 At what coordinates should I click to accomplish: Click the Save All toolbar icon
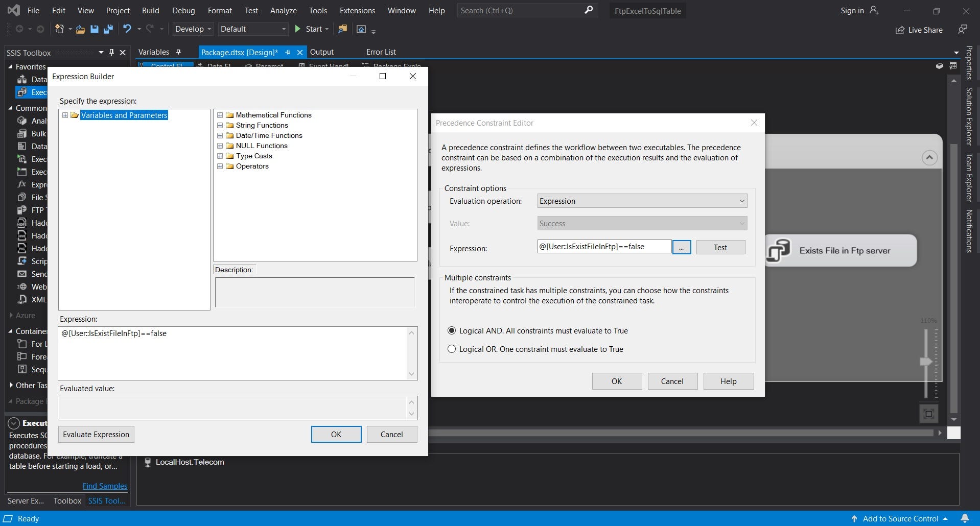[x=108, y=29]
